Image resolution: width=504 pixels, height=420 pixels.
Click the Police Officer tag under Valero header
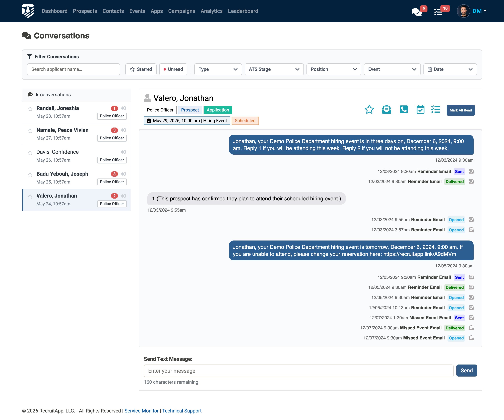tap(160, 110)
